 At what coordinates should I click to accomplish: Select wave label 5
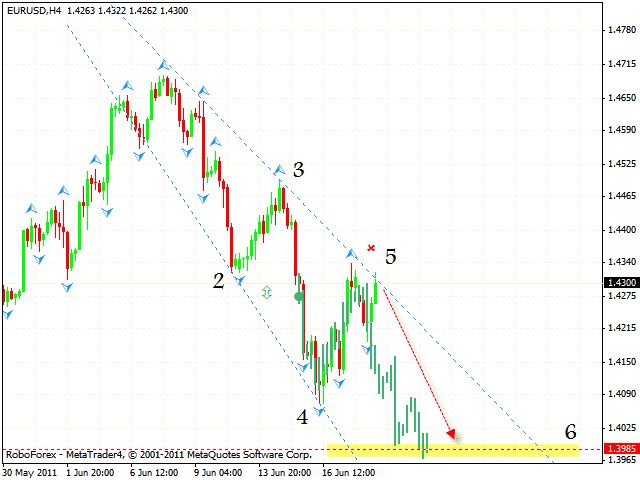point(391,256)
